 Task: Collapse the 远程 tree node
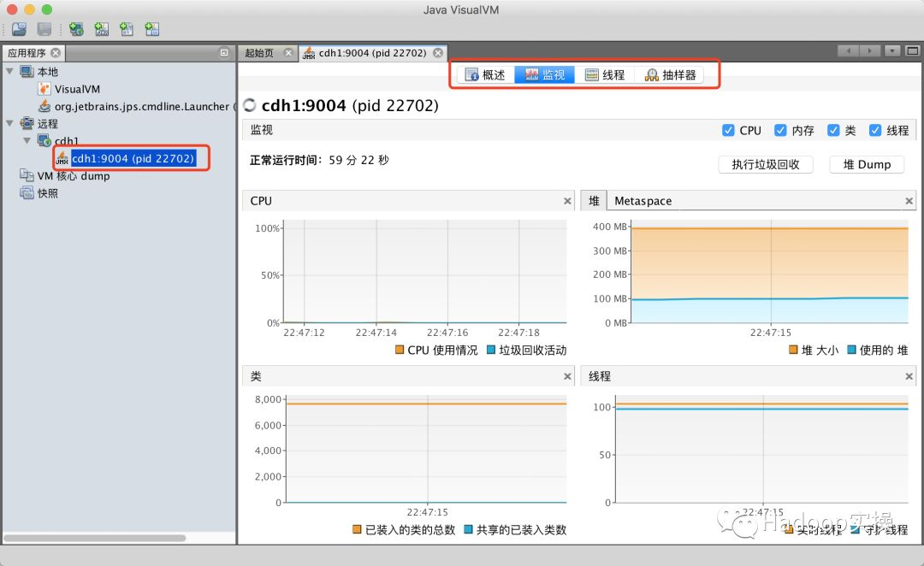point(9,123)
